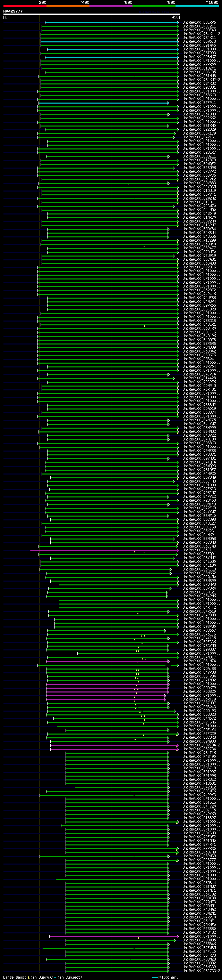Screen dimensions: 222x980
Task: Open the UniRef100_A3LN24 entry
Action: coord(199,661)
